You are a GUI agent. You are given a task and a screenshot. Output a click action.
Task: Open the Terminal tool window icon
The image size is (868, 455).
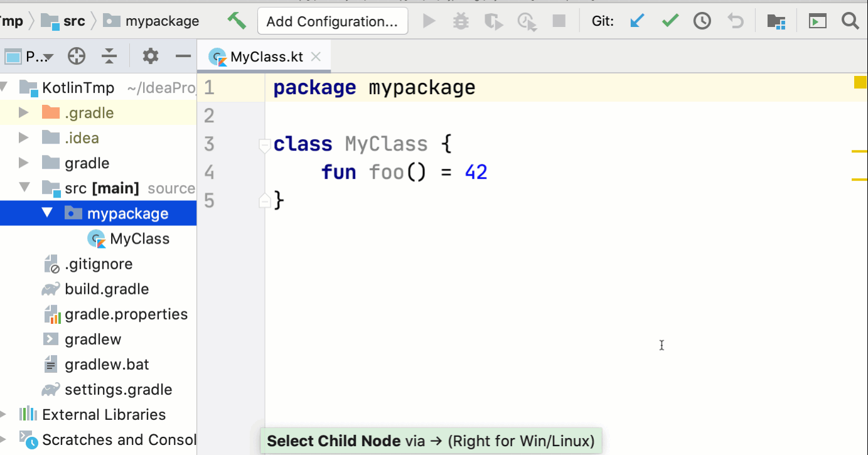click(x=817, y=21)
